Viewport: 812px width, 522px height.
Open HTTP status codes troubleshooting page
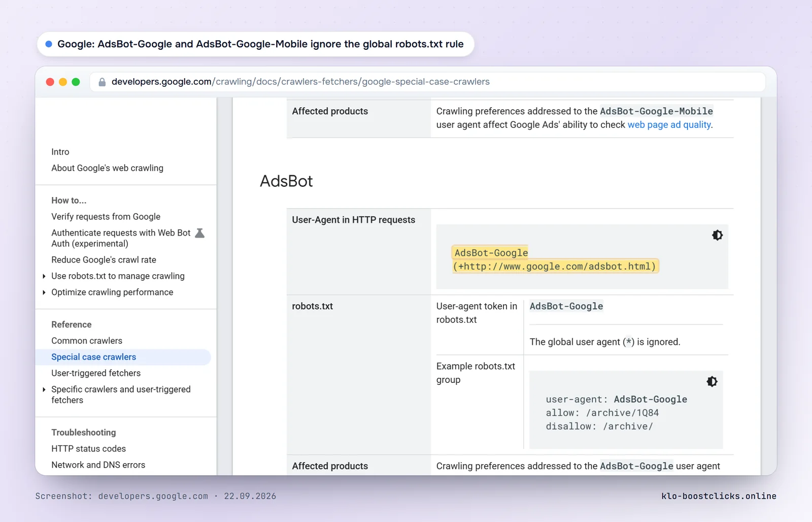tap(88, 449)
